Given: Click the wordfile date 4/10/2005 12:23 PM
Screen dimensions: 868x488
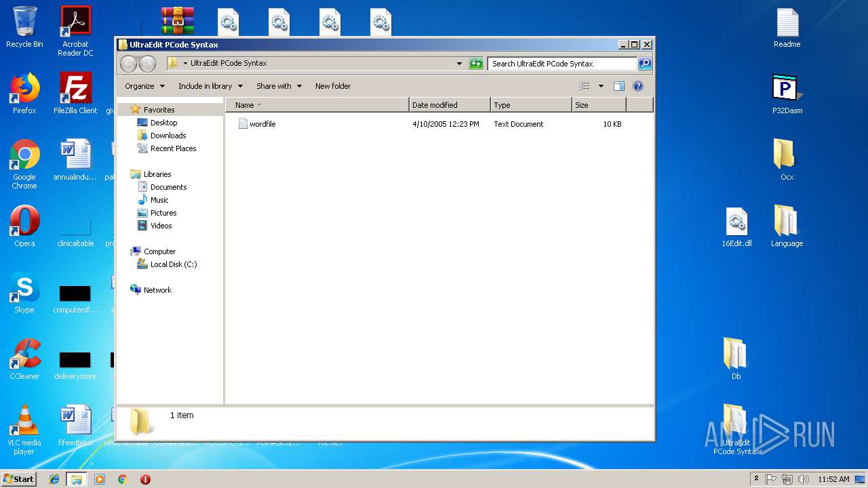Looking at the screenshot, I should click(x=446, y=124).
